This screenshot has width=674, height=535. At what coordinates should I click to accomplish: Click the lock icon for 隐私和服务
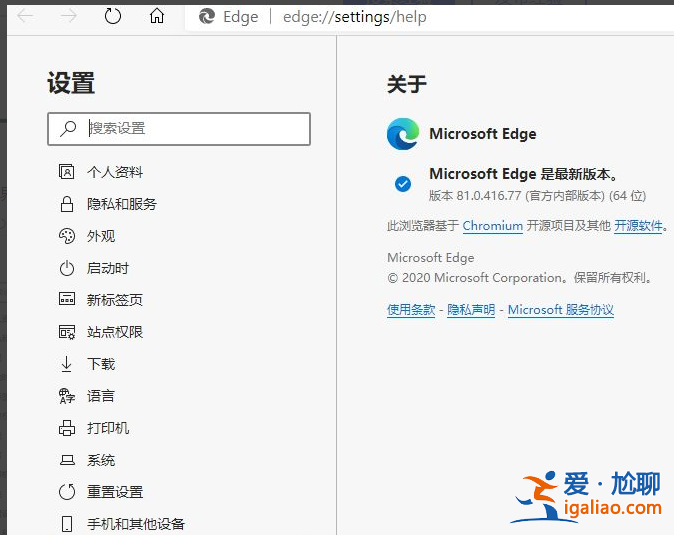click(x=67, y=204)
